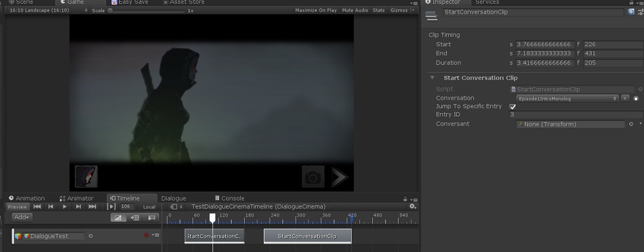Image resolution: width=644 pixels, height=252 pixels.
Task: Open the Add track dropdown
Action: click(22, 217)
